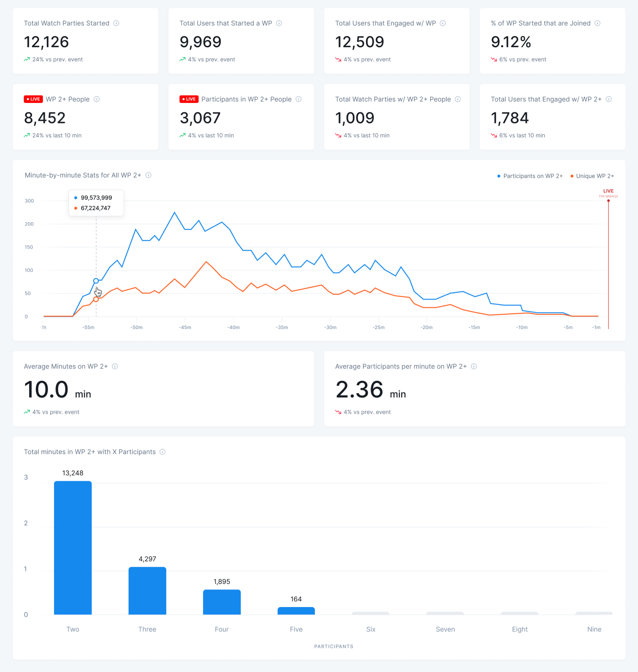
Task: Click info icon beside Average Participants per minute
Action: [x=474, y=366]
